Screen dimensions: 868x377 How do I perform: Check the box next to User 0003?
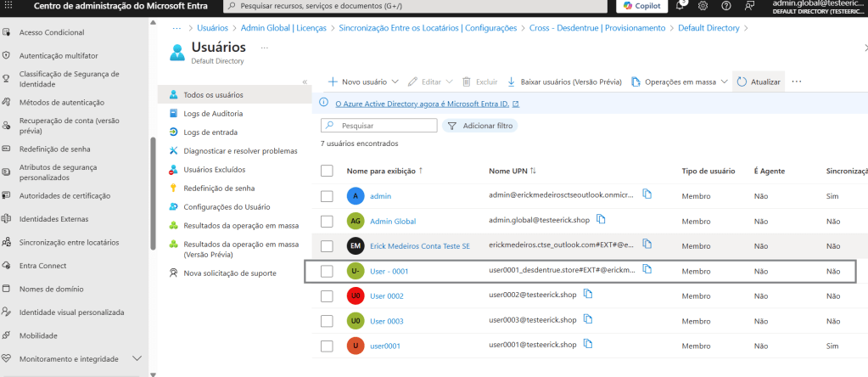[327, 321]
